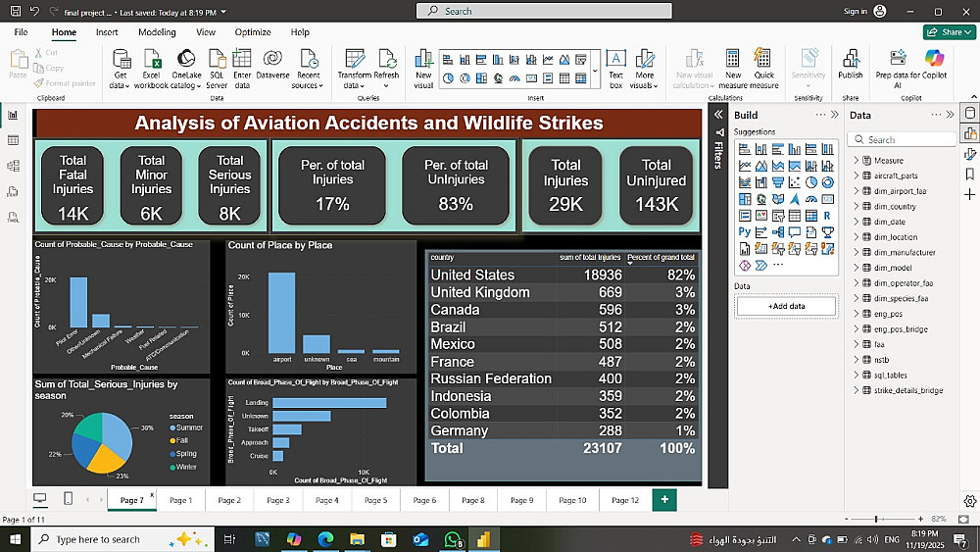Click the +Add data button

click(787, 306)
